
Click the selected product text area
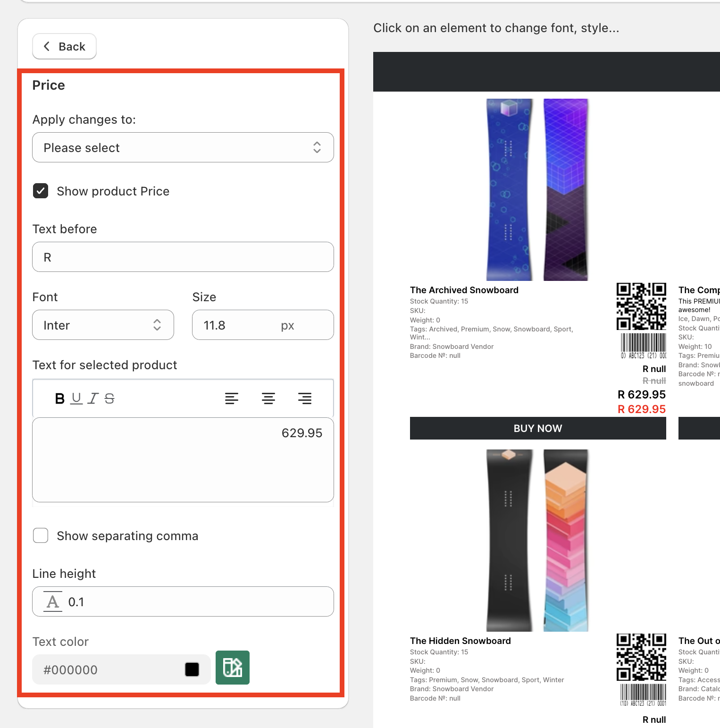click(x=183, y=460)
